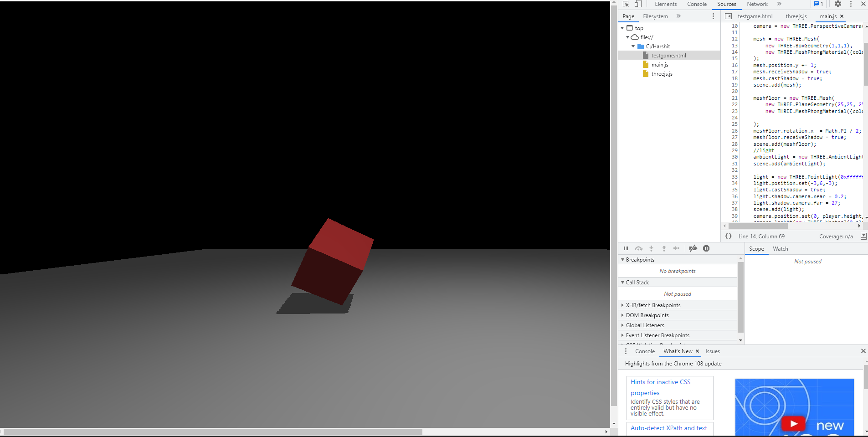This screenshot has width=868, height=437.
Task: Show more DevTools tabs chevron
Action: tap(779, 4)
